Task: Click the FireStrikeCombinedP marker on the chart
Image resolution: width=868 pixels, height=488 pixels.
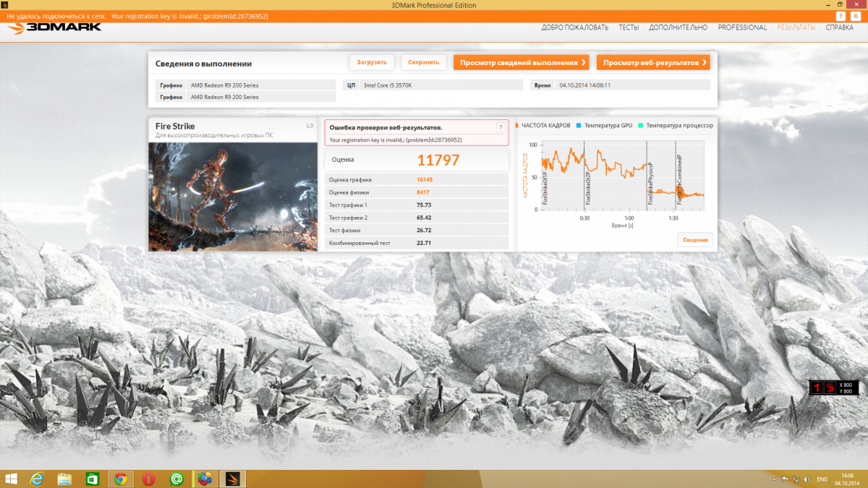Action: pos(679,179)
